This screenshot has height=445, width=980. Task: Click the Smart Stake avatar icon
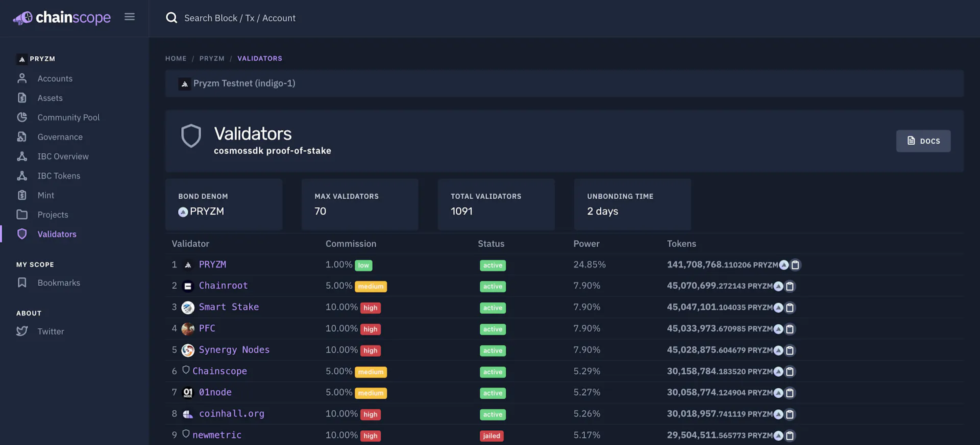click(188, 307)
